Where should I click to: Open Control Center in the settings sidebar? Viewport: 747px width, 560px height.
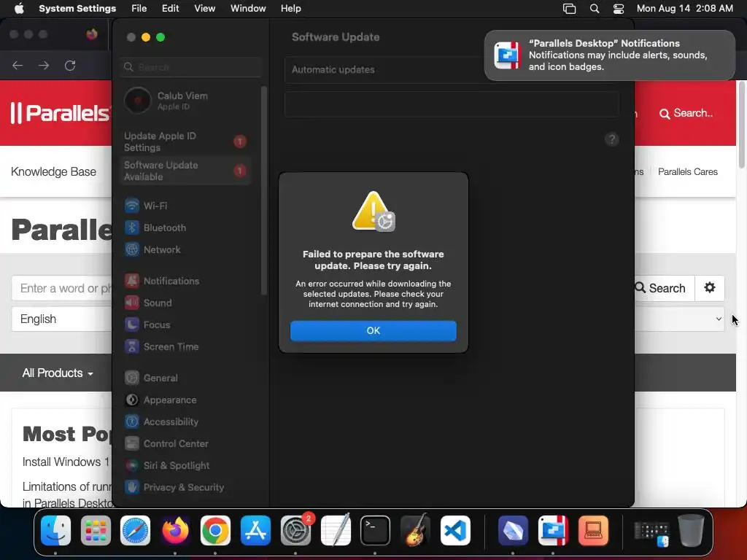click(x=186, y=444)
